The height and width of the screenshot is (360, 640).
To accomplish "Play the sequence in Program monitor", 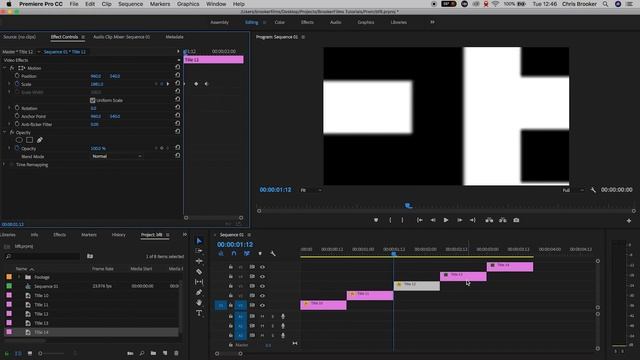I will tap(446, 220).
